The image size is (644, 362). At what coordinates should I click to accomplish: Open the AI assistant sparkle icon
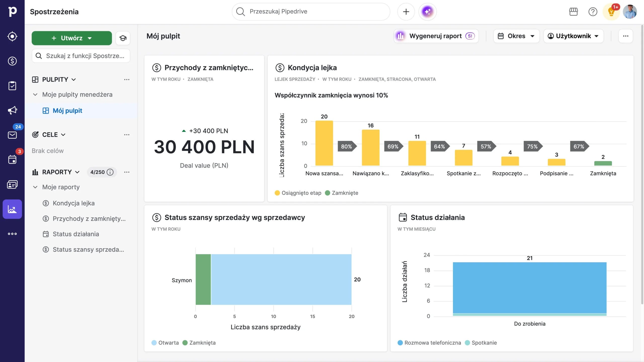click(427, 12)
